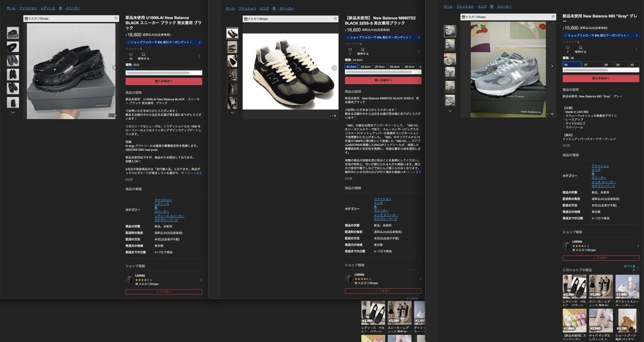
Task: Select size 39 on the 993 Gray page
Action: [x=620, y=64]
